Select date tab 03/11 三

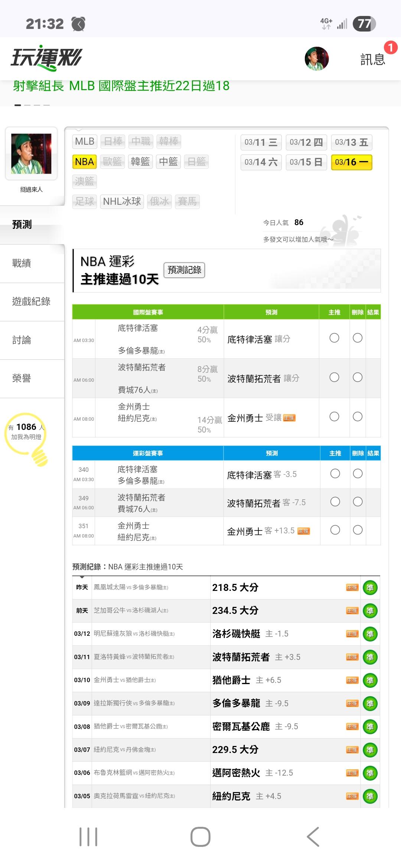click(261, 142)
